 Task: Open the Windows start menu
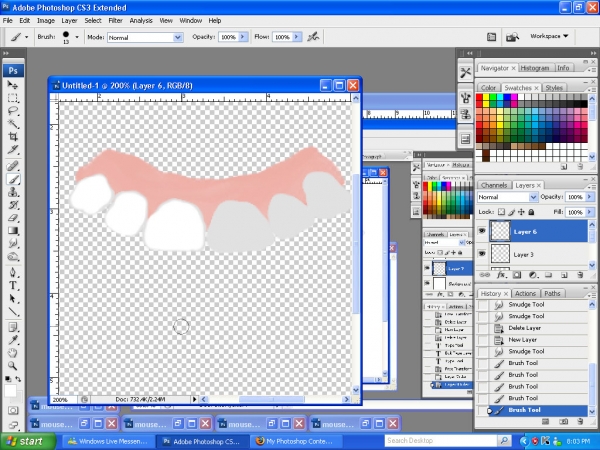(28, 441)
